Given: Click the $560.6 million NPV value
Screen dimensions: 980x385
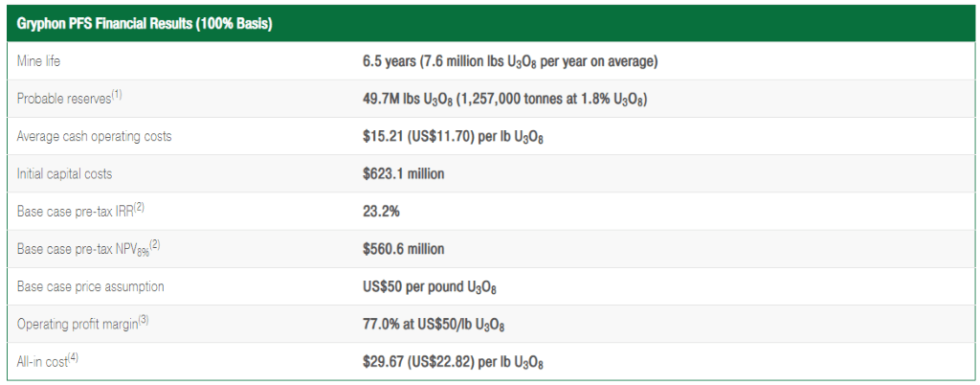Looking at the screenshot, I should (403, 249).
